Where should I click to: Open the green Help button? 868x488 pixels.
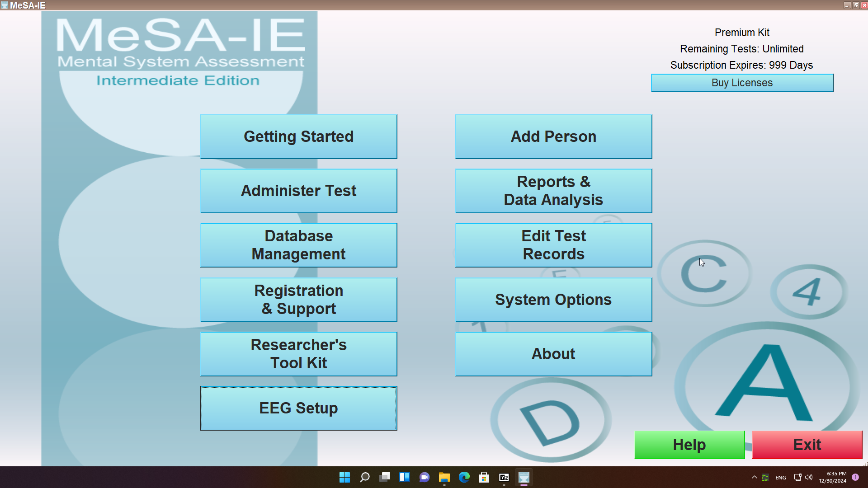click(x=689, y=445)
